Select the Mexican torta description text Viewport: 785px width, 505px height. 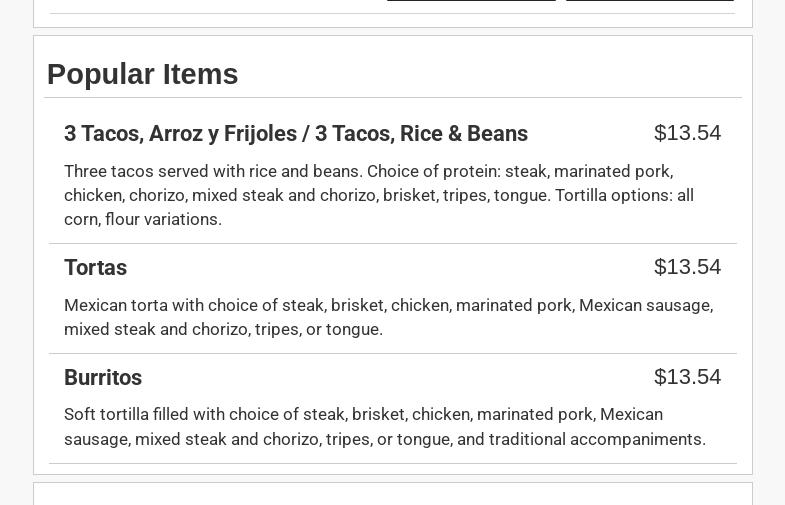[x=388, y=317]
